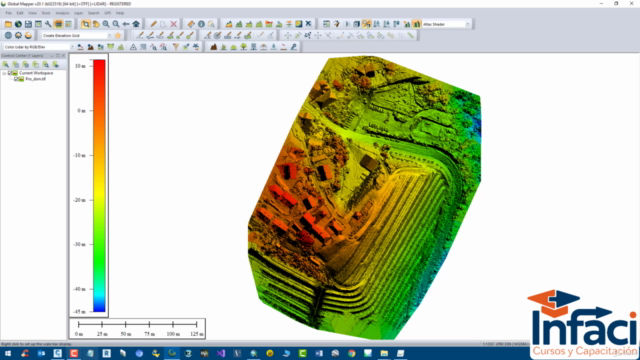The height and width of the screenshot is (360, 640).
Task: Select Current Workspace tree item
Action: point(36,73)
